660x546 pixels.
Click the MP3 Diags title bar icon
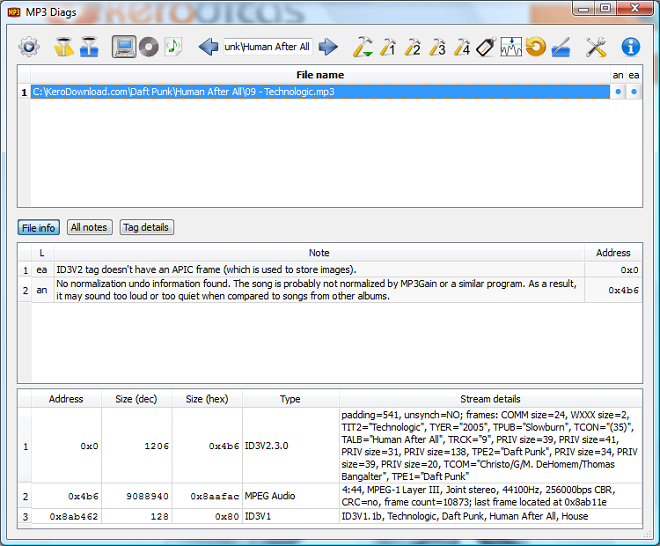14,12
